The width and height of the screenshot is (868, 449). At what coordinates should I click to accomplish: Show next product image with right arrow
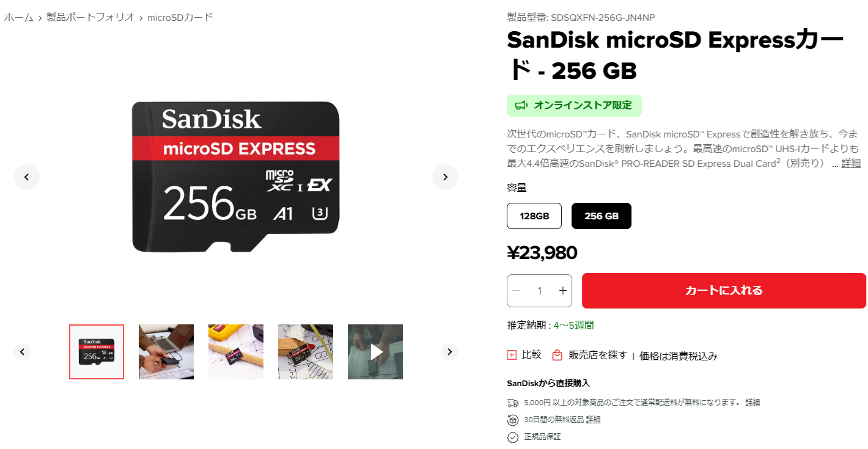pos(445,177)
